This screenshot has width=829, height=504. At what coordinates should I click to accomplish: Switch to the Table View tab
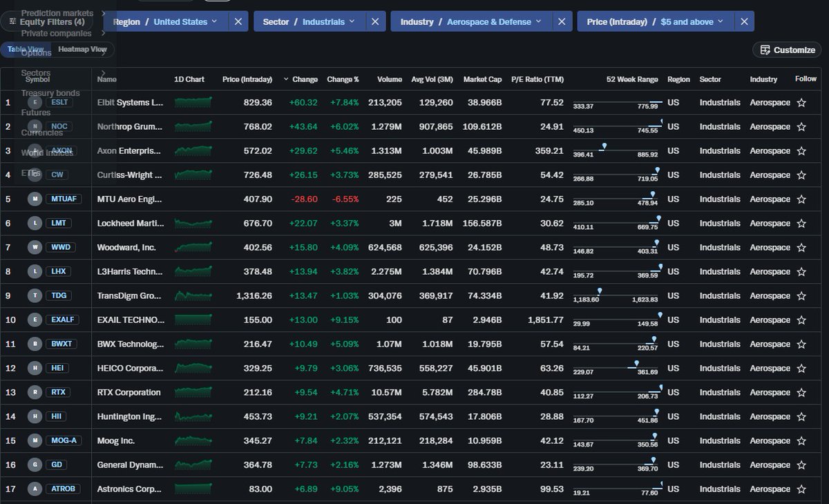[x=26, y=49]
